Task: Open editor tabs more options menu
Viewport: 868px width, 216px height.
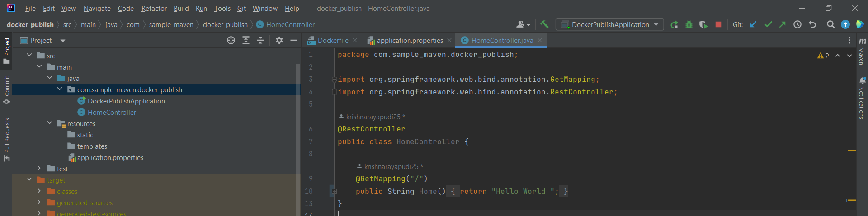Action: [849, 40]
